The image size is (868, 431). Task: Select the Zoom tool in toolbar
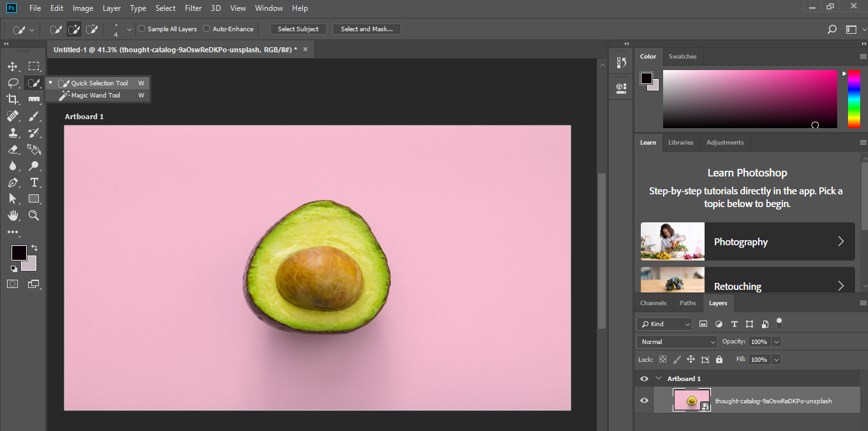coord(34,215)
